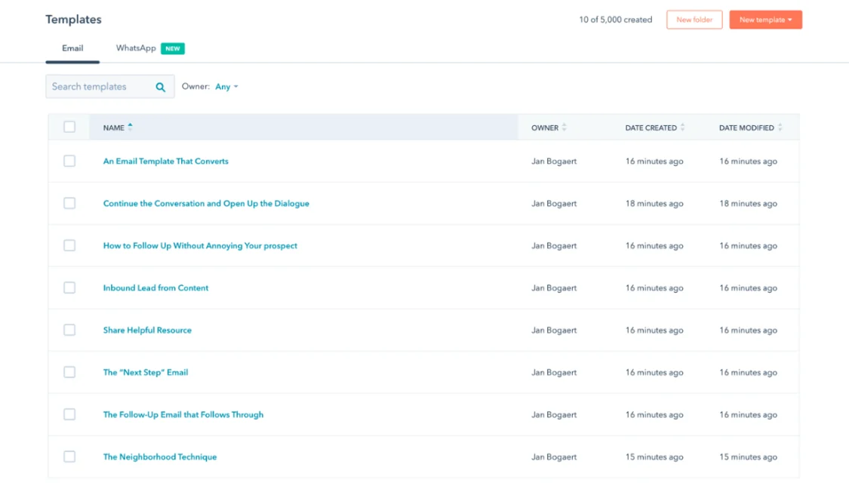Click the Name column sort arrow
849x504 pixels.
point(130,126)
